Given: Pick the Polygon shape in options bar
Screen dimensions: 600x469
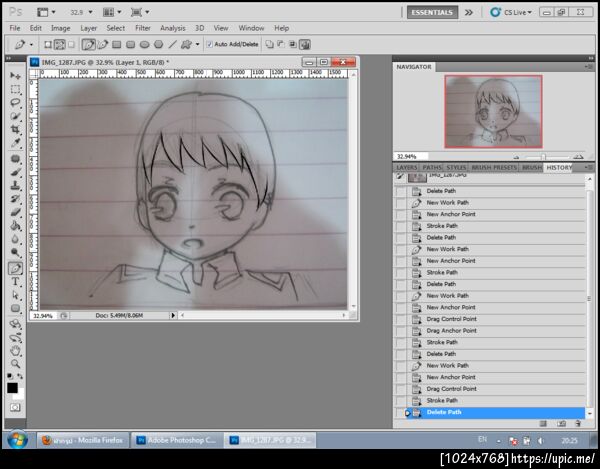Looking at the screenshot, I should 158,45.
